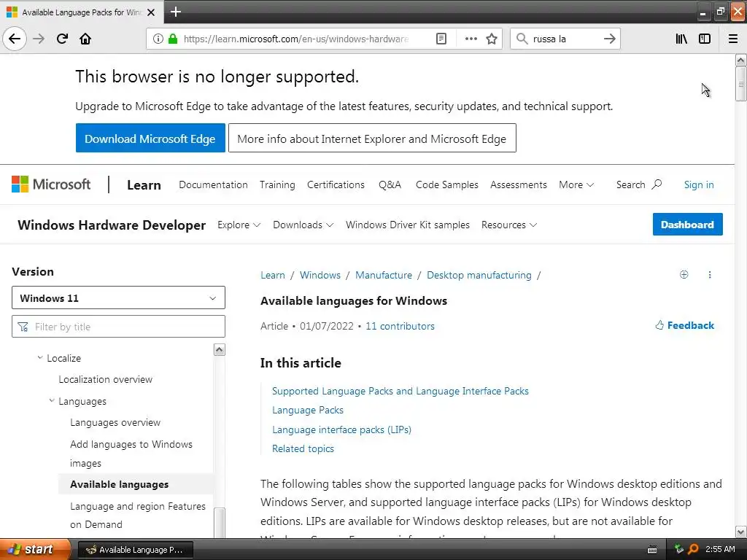Click the search box containing 'russa la'
The width and height of the screenshot is (747, 560).
pos(565,39)
